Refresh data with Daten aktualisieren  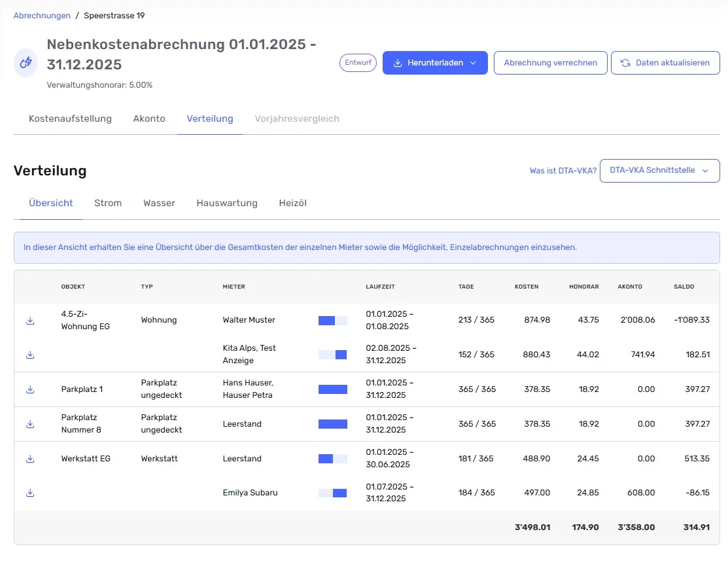665,63
